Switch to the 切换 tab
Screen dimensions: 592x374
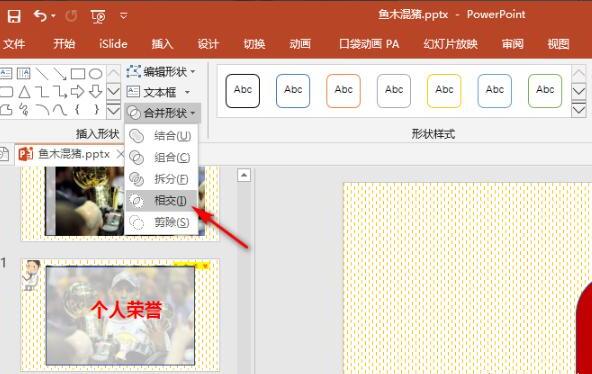coord(254,44)
